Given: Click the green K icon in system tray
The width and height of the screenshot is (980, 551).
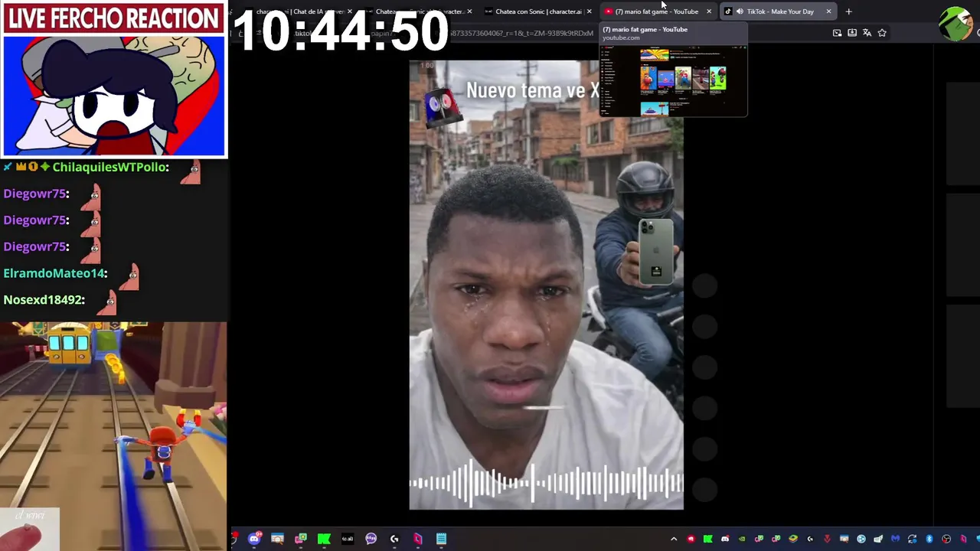Looking at the screenshot, I should (x=707, y=539).
